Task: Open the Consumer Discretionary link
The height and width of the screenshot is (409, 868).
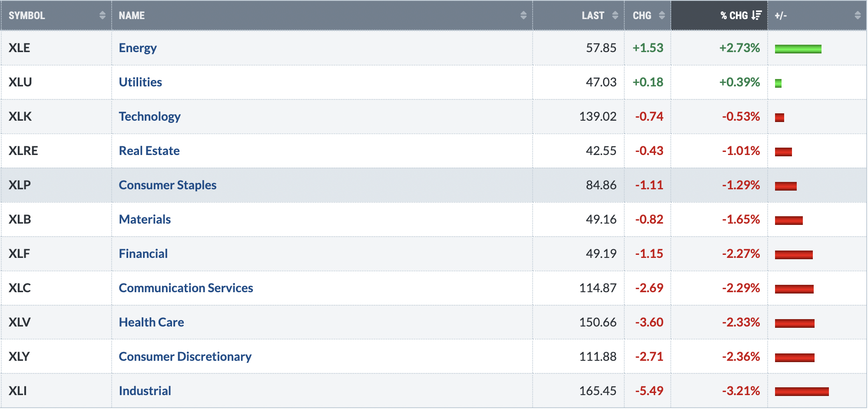Action: pos(185,356)
